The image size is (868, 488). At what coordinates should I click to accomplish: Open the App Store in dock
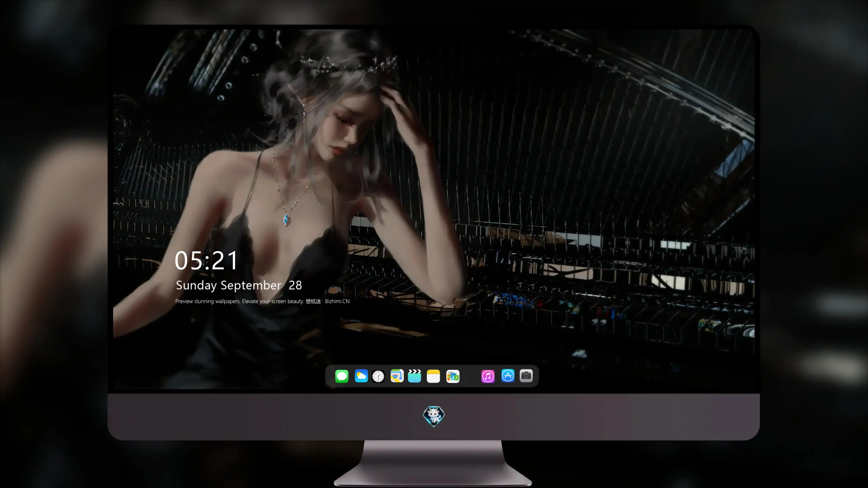click(x=508, y=376)
